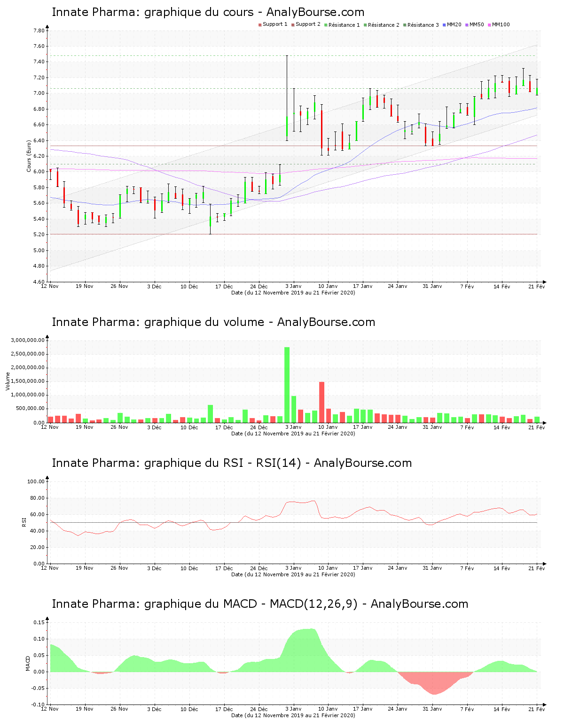Click the date range caption under price chart
This screenshot has width=564, height=728.
pyautogui.click(x=293, y=293)
